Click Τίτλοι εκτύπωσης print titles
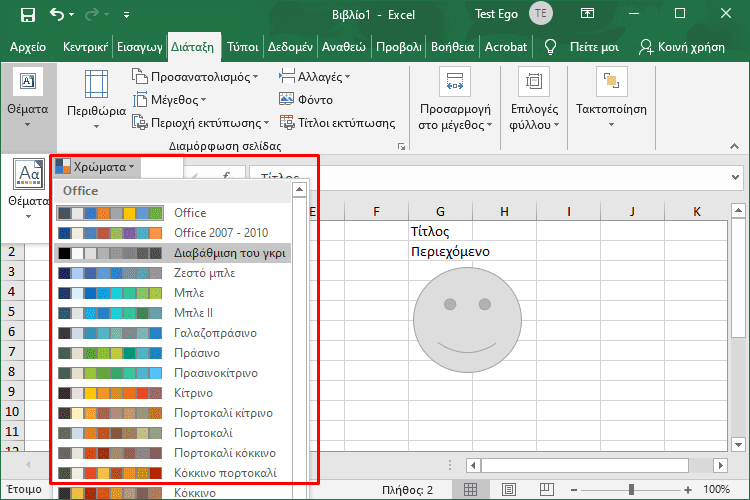The height and width of the screenshot is (500, 750). coord(338,123)
